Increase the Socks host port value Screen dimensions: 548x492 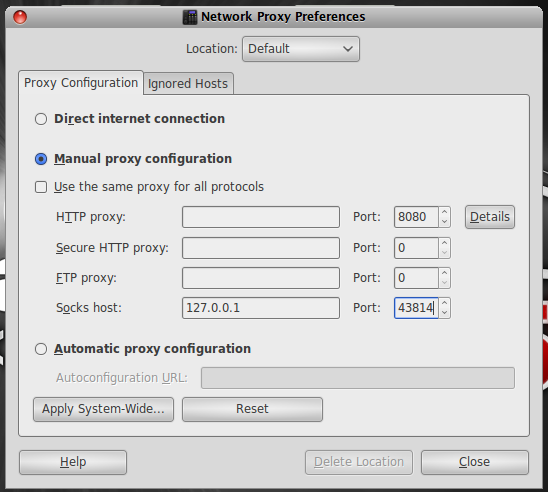444,303
